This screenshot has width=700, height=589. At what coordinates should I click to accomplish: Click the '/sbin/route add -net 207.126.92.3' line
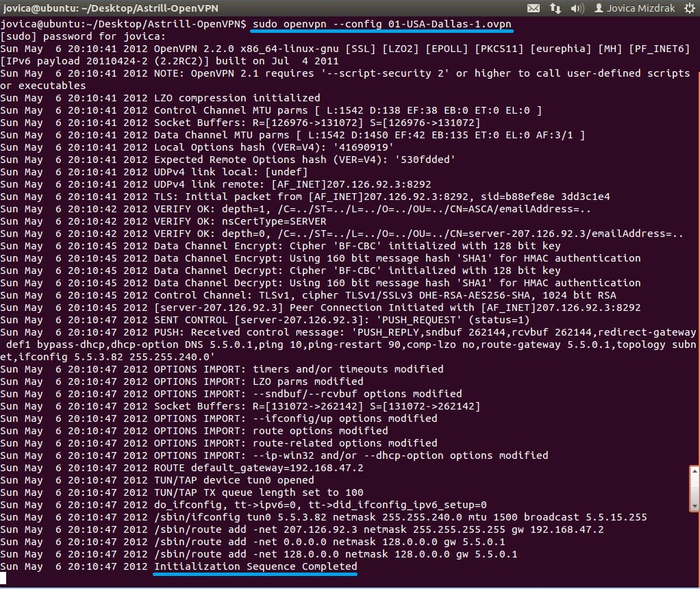tap(302, 529)
